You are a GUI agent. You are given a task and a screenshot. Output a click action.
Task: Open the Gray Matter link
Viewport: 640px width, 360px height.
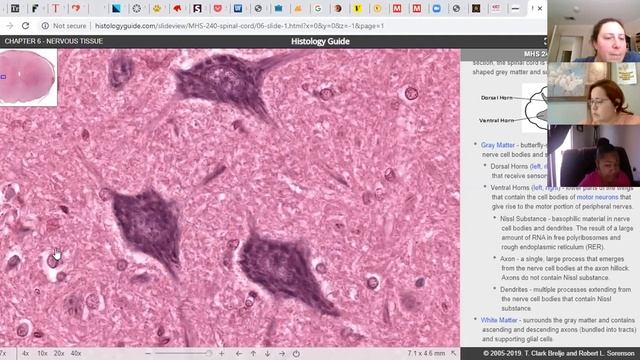pos(498,145)
